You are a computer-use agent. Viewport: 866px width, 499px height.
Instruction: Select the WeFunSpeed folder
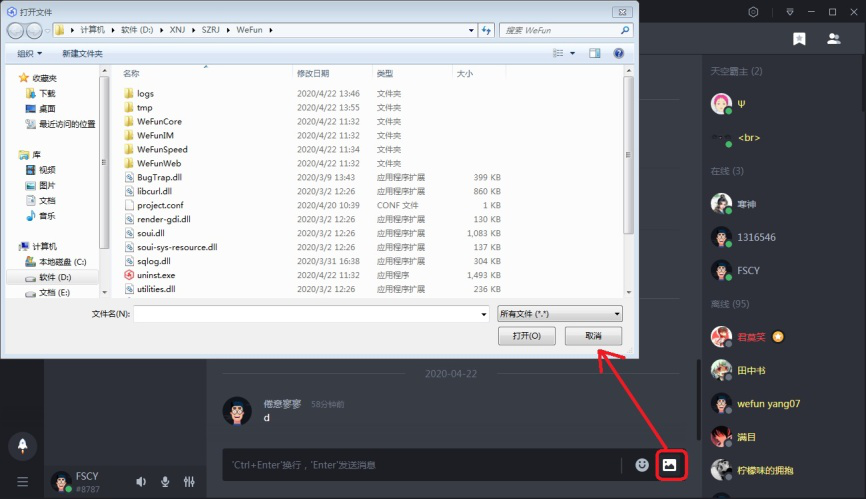(x=162, y=150)
